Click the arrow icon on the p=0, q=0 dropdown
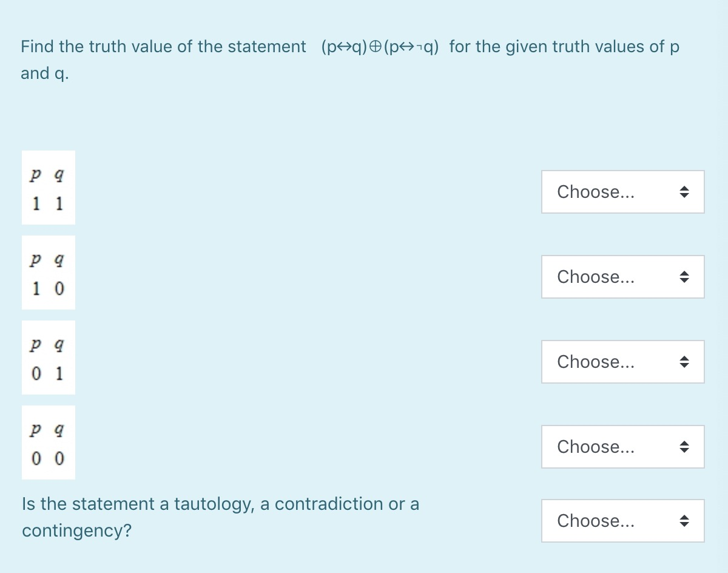 (x=684, y=447)
